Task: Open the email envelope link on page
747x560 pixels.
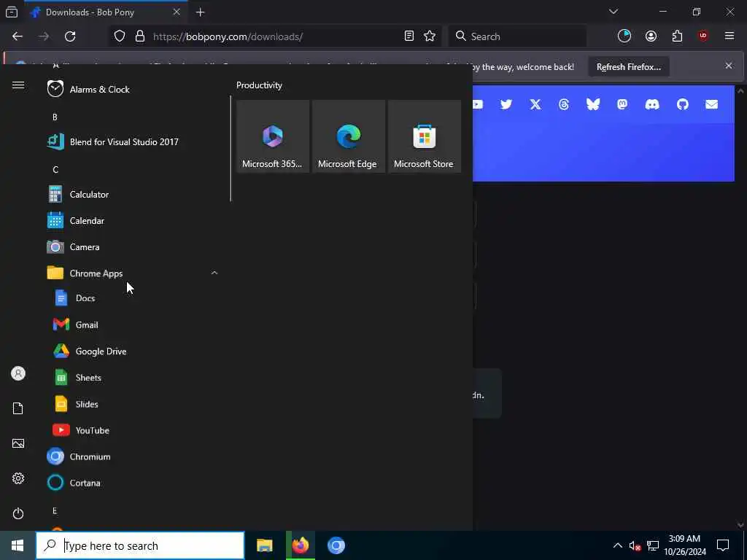Action: 712,104
